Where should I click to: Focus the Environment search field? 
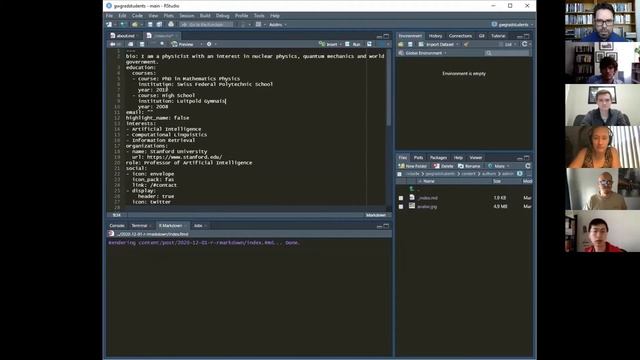pos(508,53)
